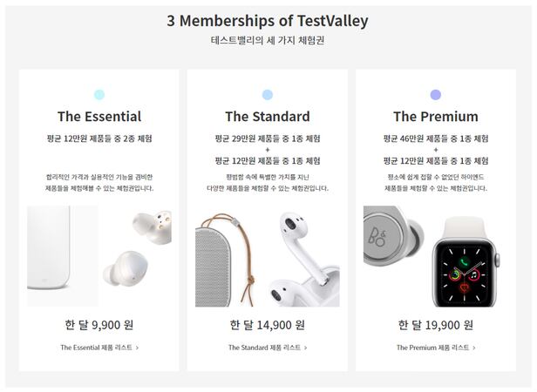Select The Premium membership title

tap(436, 117)
